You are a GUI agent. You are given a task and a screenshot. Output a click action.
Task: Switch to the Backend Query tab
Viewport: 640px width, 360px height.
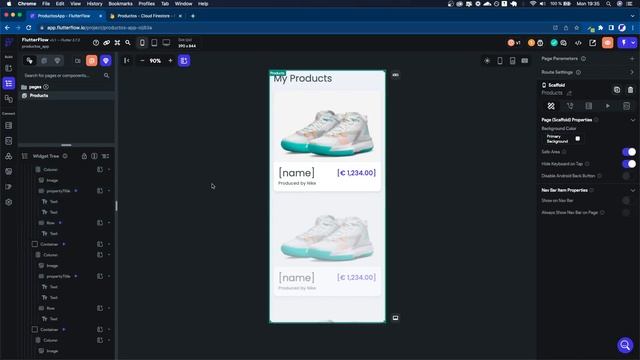589,106
